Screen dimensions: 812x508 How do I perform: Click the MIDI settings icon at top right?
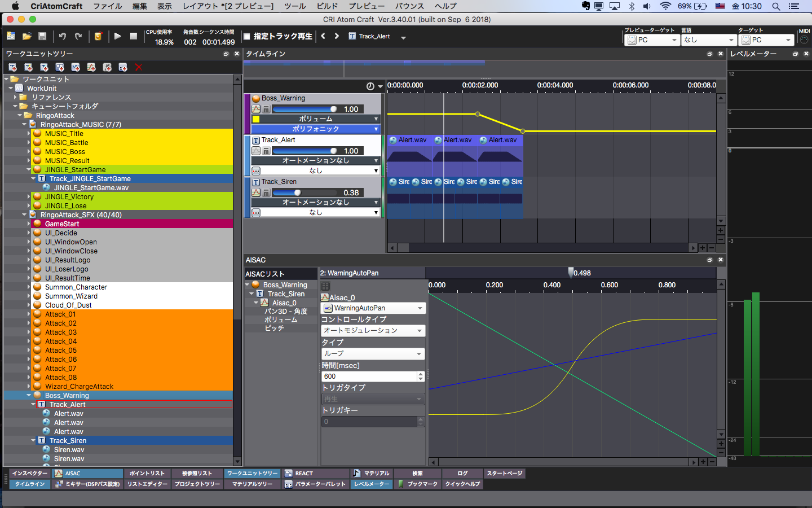coord(804,40)
